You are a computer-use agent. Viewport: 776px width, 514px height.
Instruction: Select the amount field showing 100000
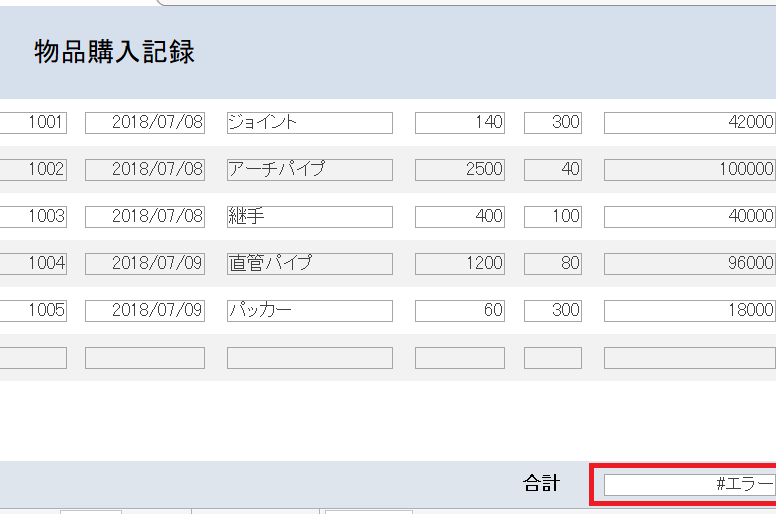click(689, 170)
